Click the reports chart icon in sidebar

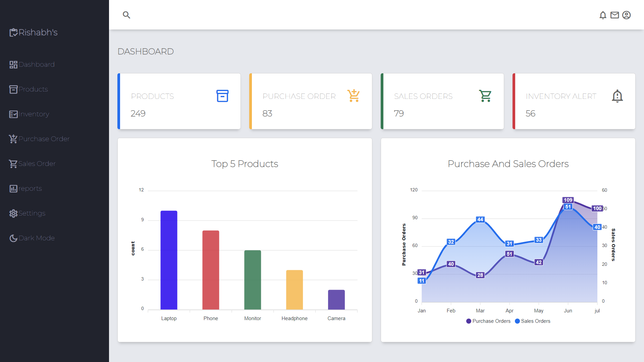click(x=13, y=189)
